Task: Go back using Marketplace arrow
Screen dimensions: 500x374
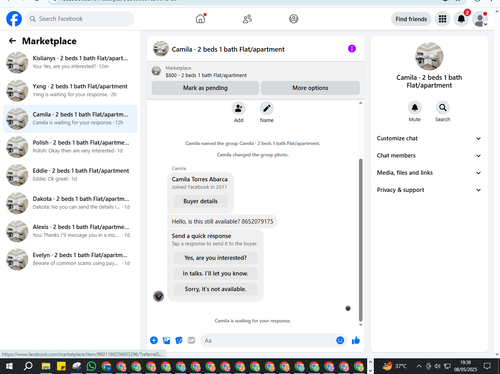Action: tap(12, 41)
